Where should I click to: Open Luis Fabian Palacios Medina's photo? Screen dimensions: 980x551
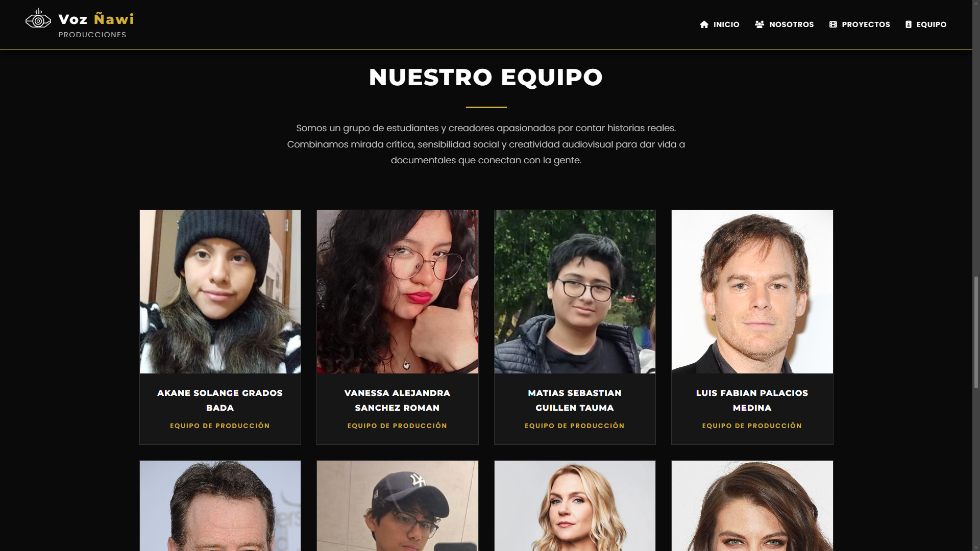pos(752,291)
